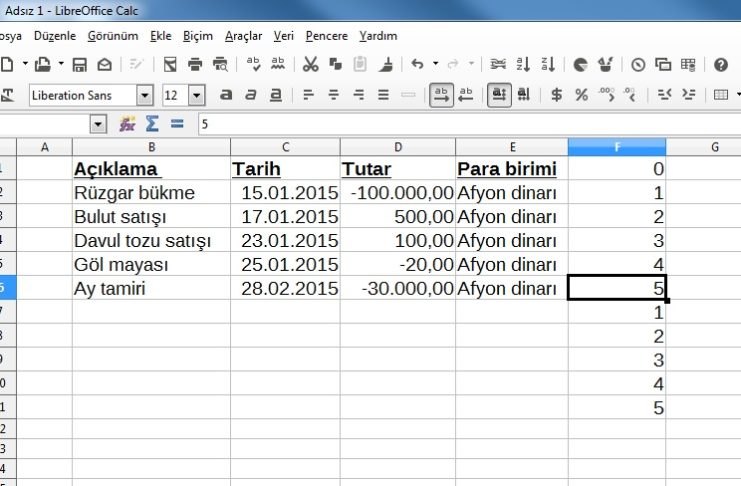This screenshot has width=741, height=486.
Task: Click the Print icon in toolbar
Action: click(x=195, y=64)
